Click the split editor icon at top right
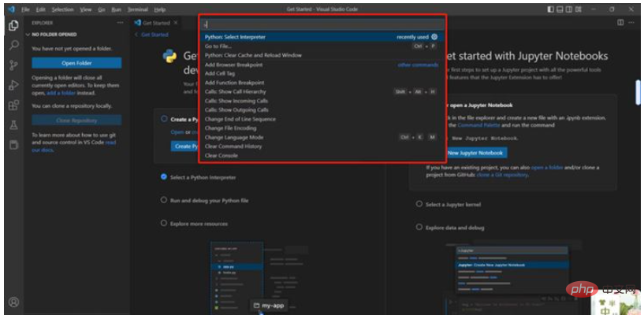 (620, 23)
